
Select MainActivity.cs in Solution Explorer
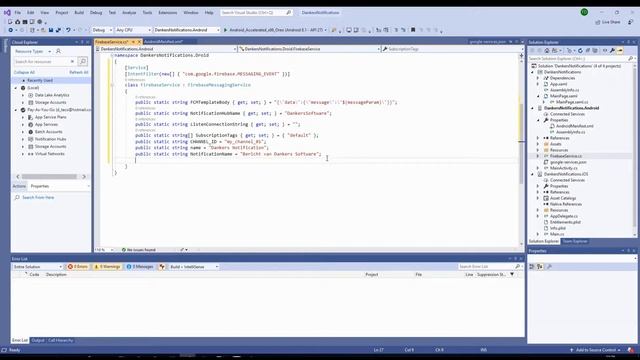click(564, 168)
